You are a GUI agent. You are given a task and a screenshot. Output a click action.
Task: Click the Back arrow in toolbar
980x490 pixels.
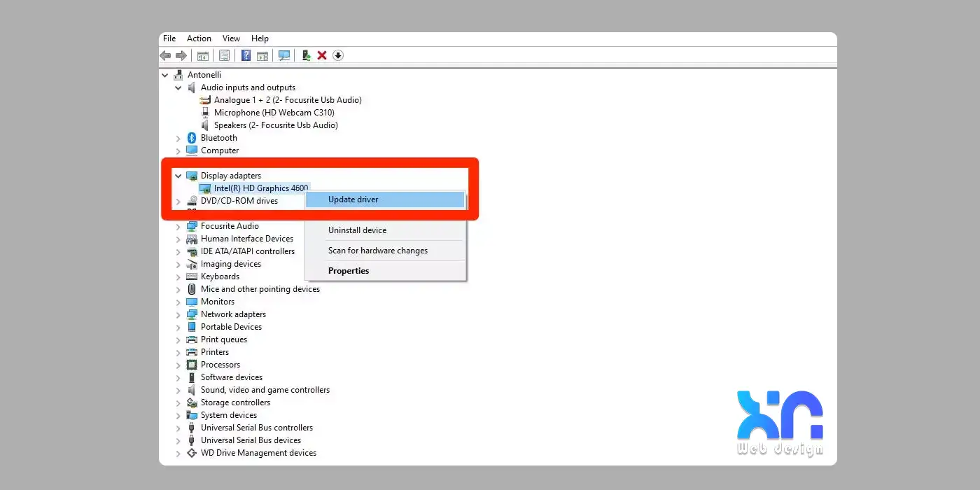pos(165,55)
